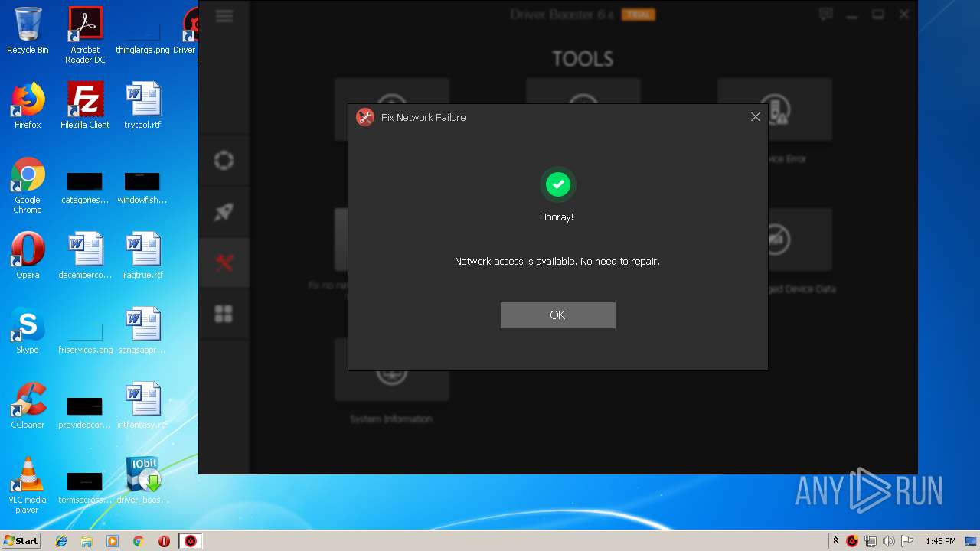Launch Internet Explorer from the taskbar
Screen dimensions: 980x551
click(61, 541)
